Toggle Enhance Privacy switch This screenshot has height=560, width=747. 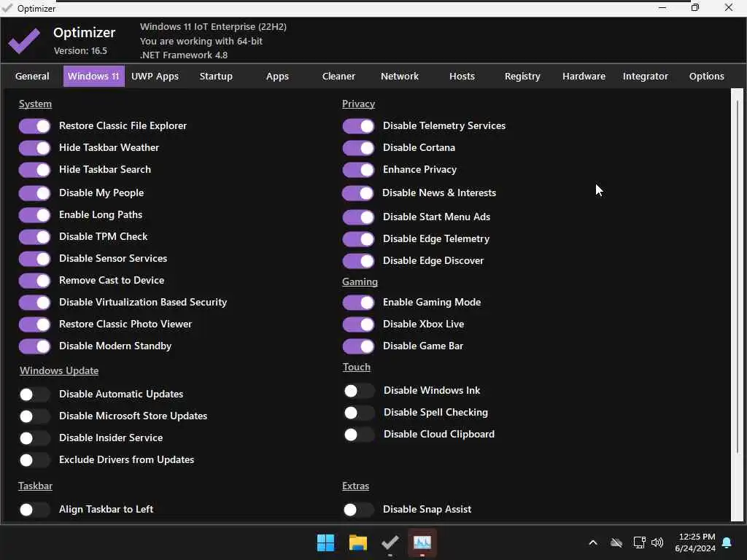click(358, 170)
